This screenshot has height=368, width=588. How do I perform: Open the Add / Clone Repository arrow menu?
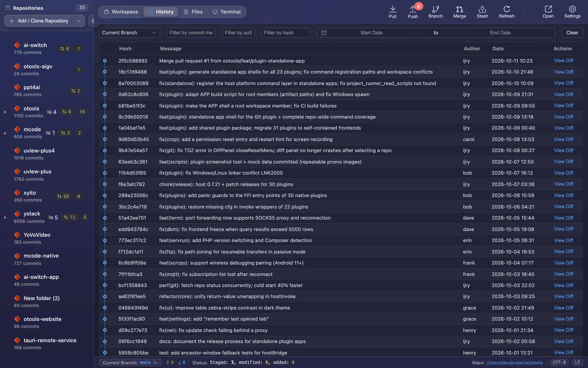click(x=79, y=21)
